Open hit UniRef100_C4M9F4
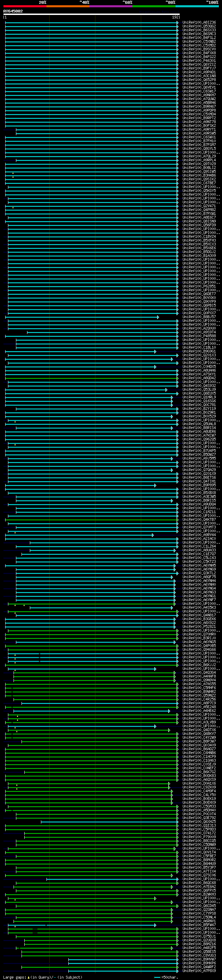 click(x=199, y=791)
